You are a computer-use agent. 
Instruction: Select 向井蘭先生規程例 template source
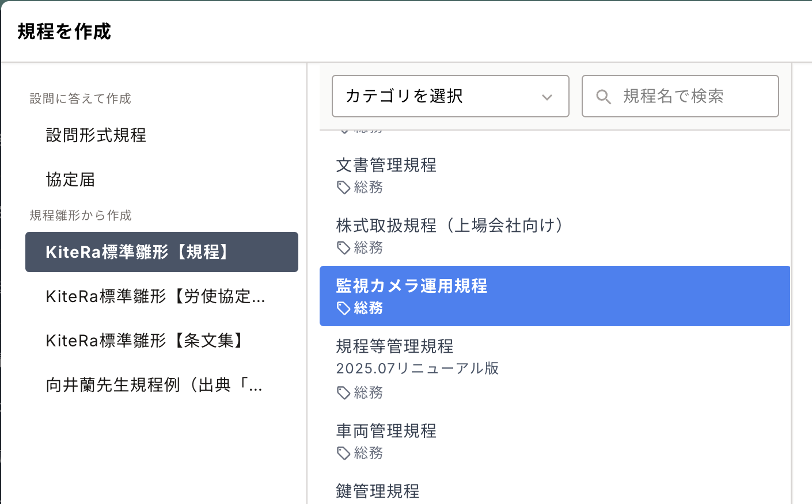154,385
